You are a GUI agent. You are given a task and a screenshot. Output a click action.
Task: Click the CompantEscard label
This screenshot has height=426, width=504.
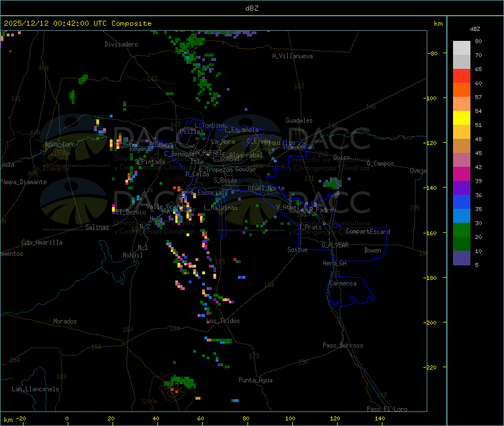click(x=368, y=232)
